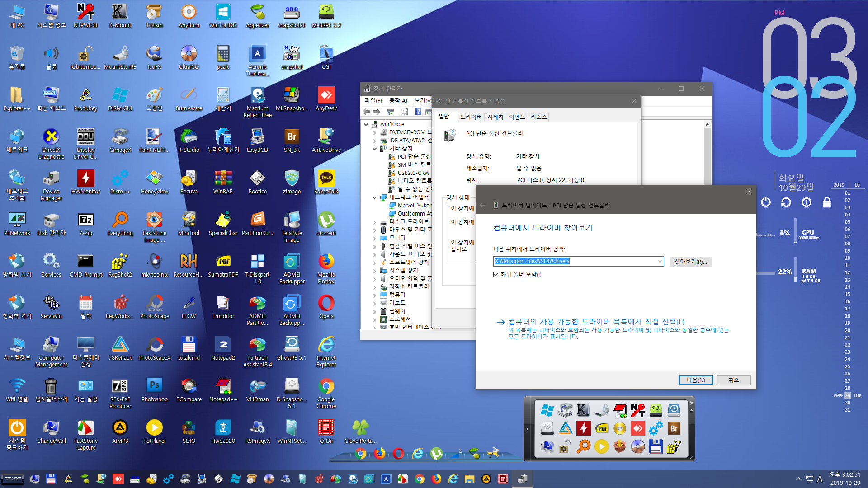Click the 취소 cancel button
868x488 pixels.
click(733, 380)
